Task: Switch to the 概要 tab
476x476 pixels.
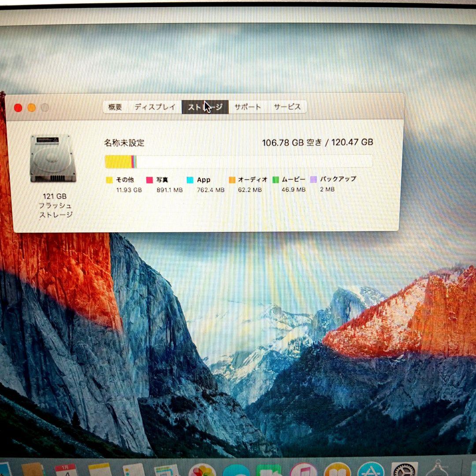Action: pos(115,107)
